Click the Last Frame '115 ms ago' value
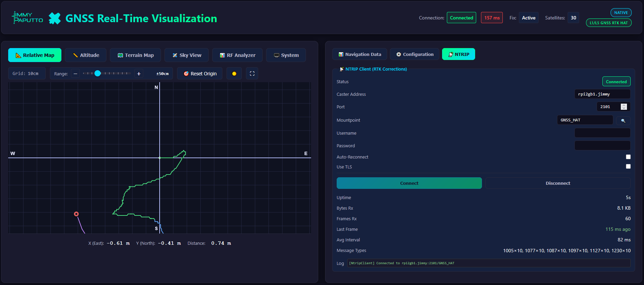The height and width of the screenshot is (285, 644). click(618, 229)
